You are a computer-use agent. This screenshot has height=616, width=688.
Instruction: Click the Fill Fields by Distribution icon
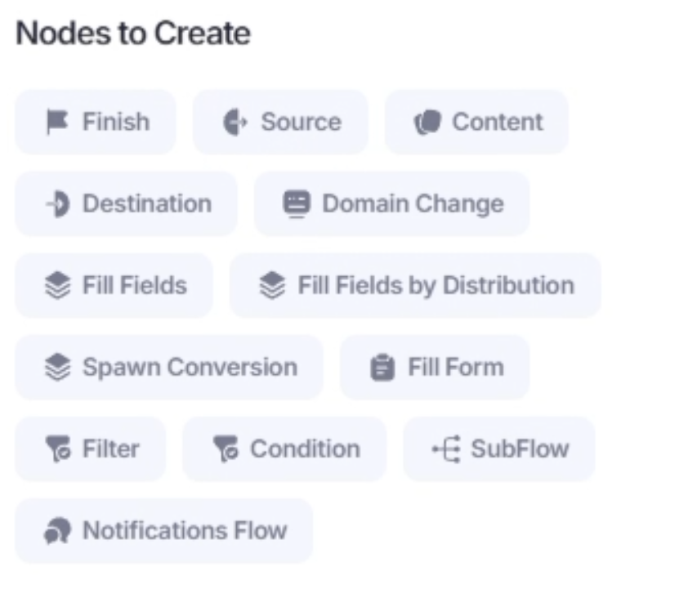[x=272, y=285]
